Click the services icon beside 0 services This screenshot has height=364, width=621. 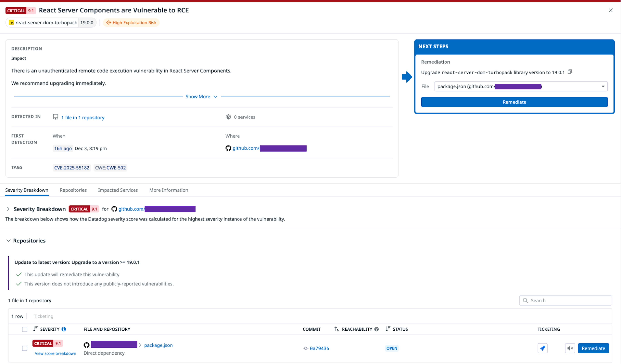coord(228,117)
